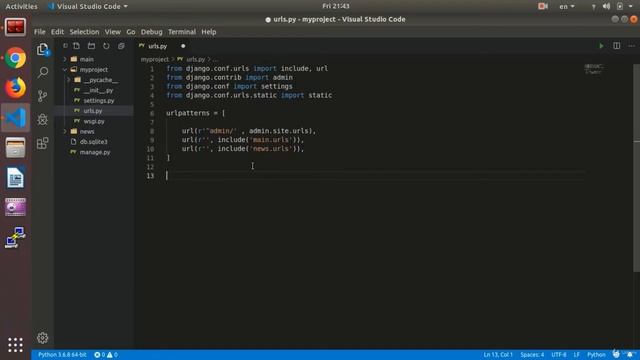Click New File icon in explorer toolbar
Viewport: 640px width, 360px height.
pyautogui.click(x=76, y=46)
